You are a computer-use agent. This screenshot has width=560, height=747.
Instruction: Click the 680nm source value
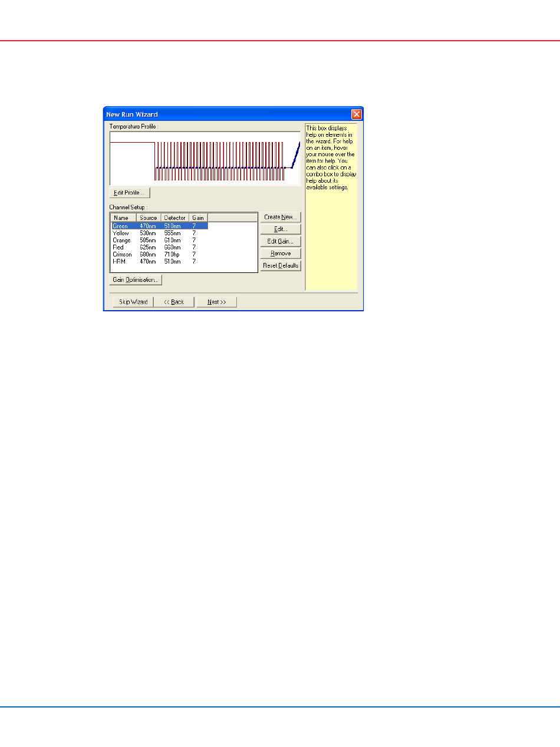pos(148,254)
